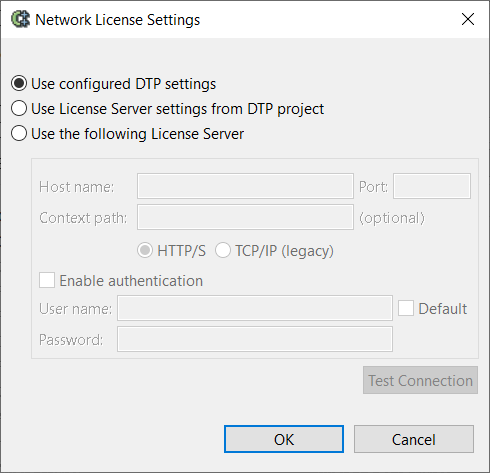Click the Host name text field
The width and height of the screenshot is (490, 473).
[x=245, y=186]
